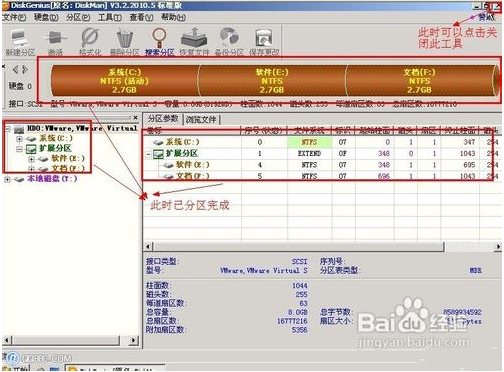
Task: Click the 柱面数 value 1044
Action: point(300,286)
